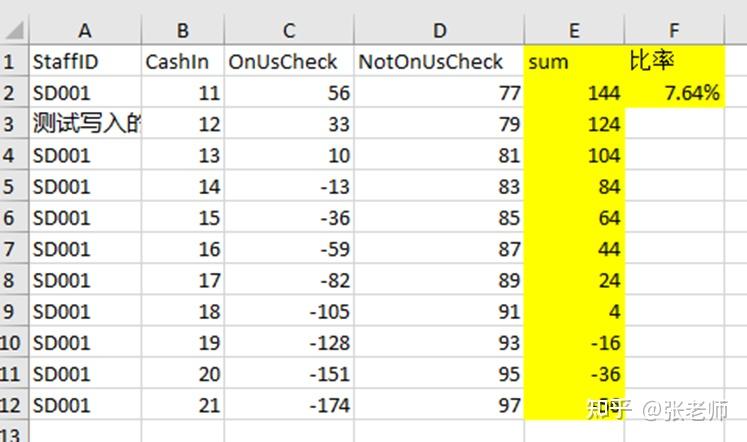Click the NotOnUsCheck cell with 97
This screenshot has width=747, height=442.
point(438,406)
